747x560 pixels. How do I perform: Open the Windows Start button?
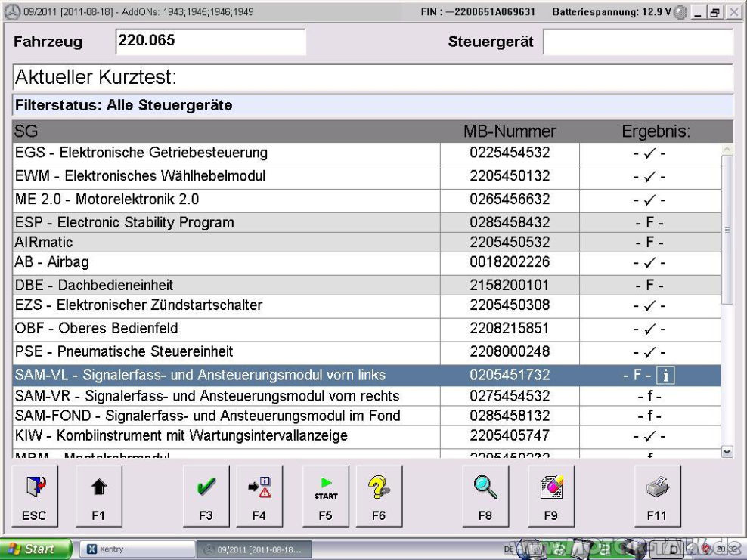tap(35, 549)
